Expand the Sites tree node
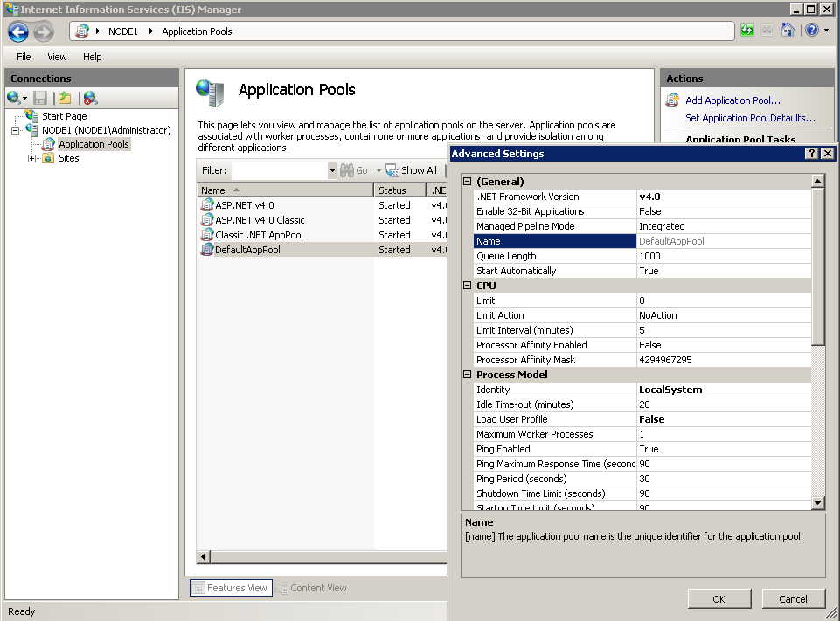 pos(32,158)
